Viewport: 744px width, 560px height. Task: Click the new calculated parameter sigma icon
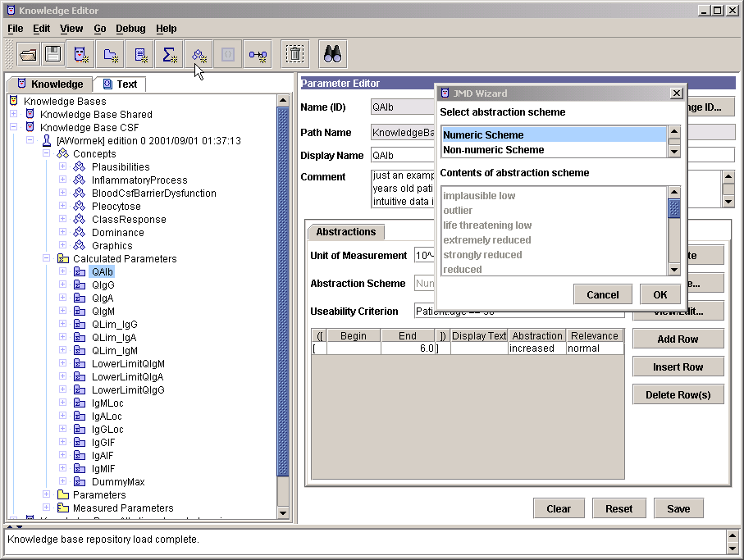[170, 55]
